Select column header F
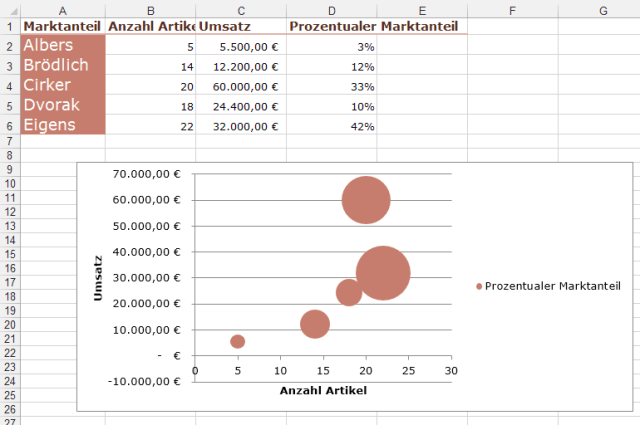 pos(512,9)
